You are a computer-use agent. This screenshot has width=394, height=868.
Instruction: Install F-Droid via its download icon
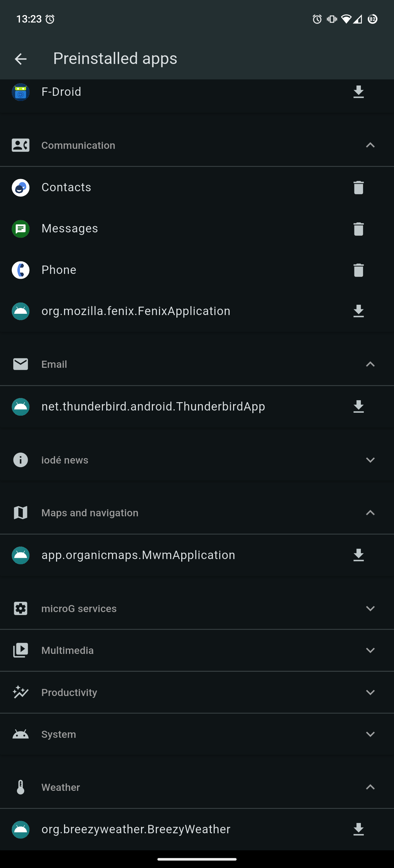point(358,92)
